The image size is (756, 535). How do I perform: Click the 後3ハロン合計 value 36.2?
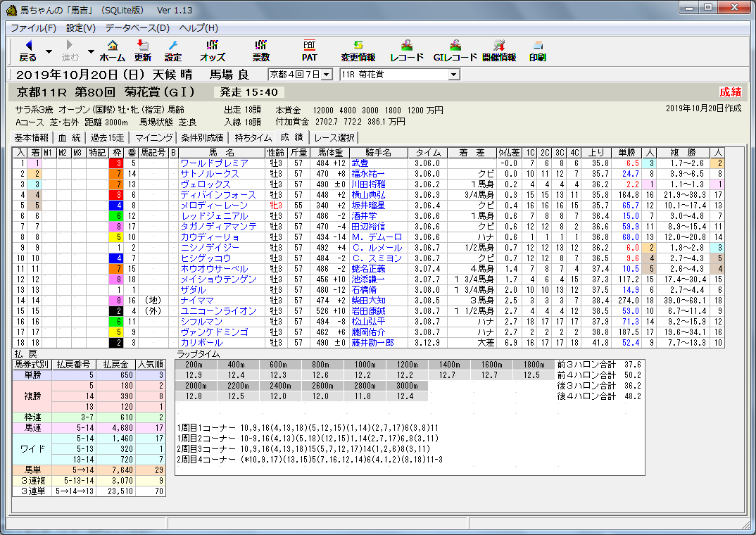633,386
